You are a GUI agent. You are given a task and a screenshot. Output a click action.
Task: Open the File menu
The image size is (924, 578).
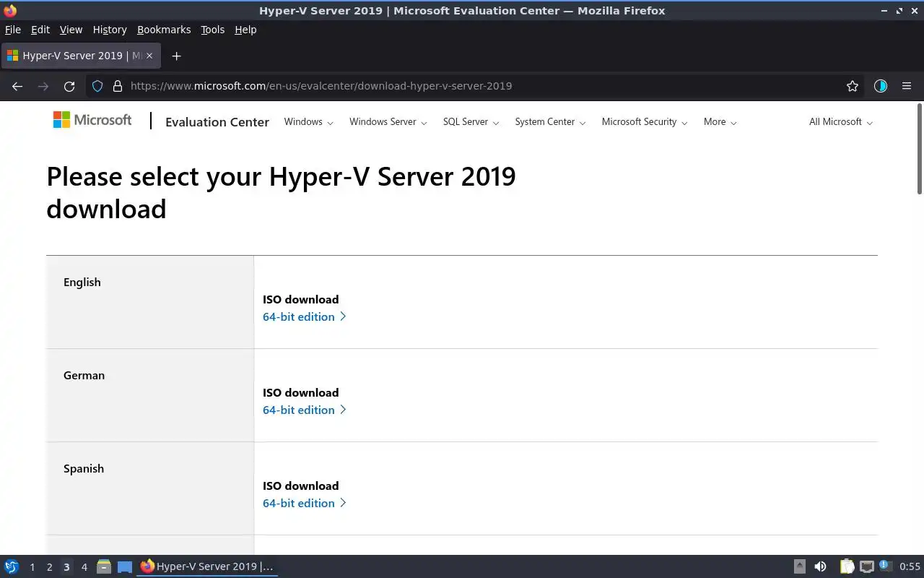click(13, 30)
